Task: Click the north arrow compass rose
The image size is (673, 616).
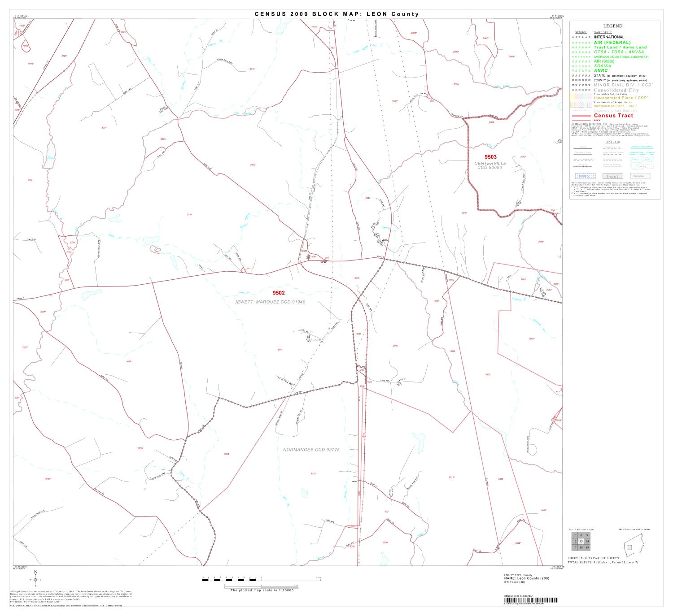Action: click(x=35, y=581)
